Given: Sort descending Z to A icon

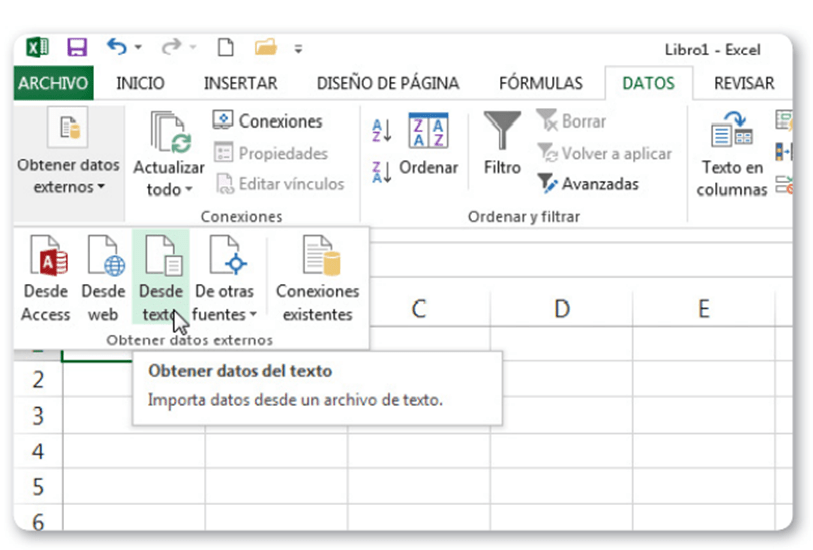Looking at the screenshot, I should (382, 172).
